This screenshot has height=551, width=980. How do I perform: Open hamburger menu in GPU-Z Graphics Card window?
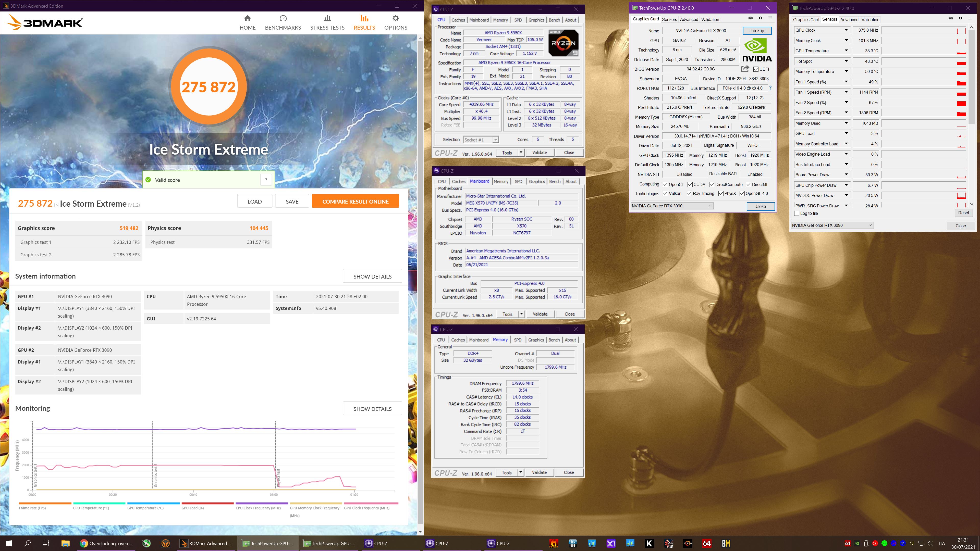click(x=770, y=18)
